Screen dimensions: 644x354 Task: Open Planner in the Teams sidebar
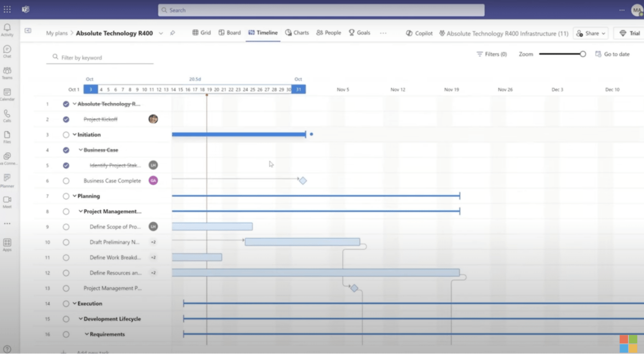pyautogui.click(x=7, y=180)
